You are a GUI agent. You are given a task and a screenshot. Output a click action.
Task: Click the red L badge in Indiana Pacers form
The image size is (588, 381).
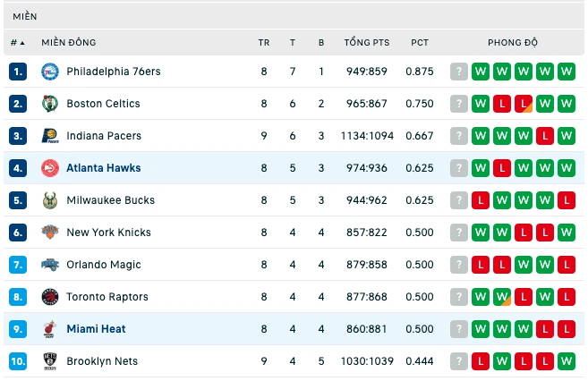click(545, 136)
